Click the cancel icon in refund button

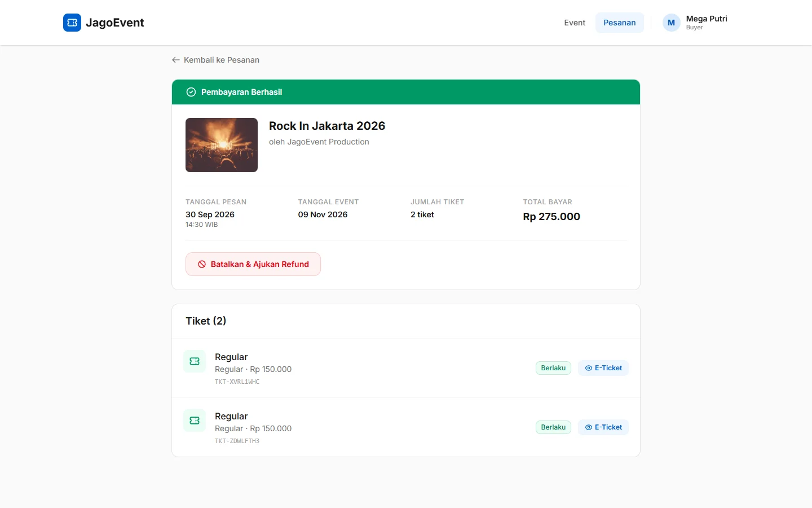pyautogui.click(x=202, y=264)
